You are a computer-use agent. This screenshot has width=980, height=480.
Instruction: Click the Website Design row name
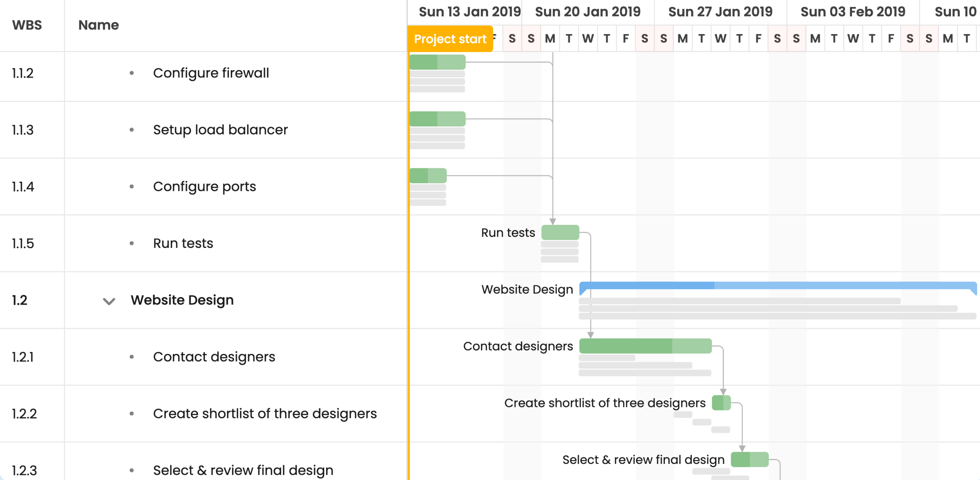[x=182, y=300]
